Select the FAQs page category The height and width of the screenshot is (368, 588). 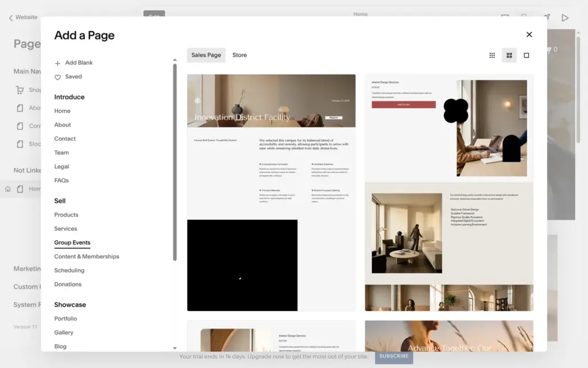click(x=61, y=180)
